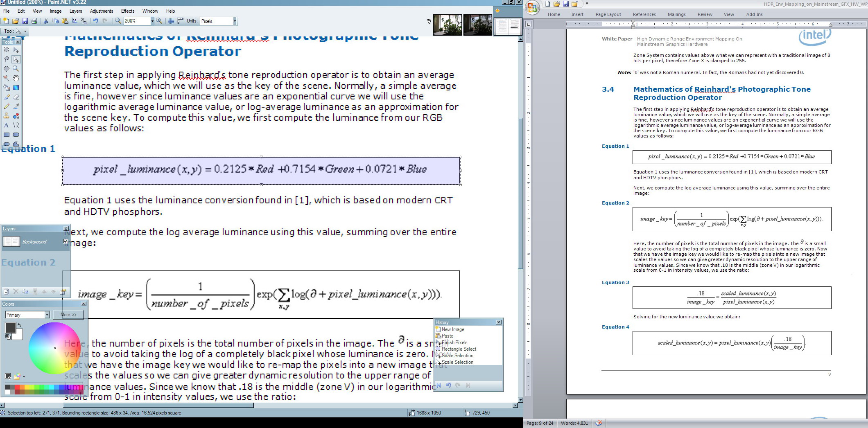This screenshot has height=428, width=868.
Task: Toggle the pixel grid icon
Action: [171, 21]
